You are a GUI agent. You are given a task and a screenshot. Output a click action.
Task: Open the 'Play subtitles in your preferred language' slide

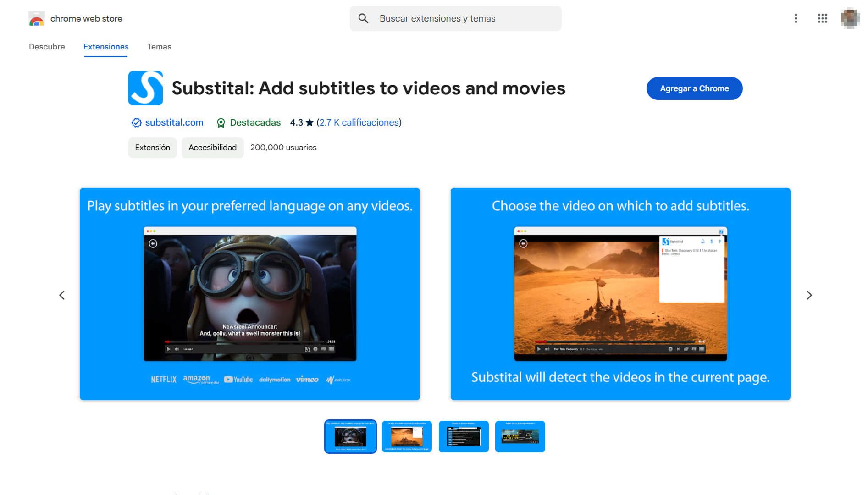point(250,294)
